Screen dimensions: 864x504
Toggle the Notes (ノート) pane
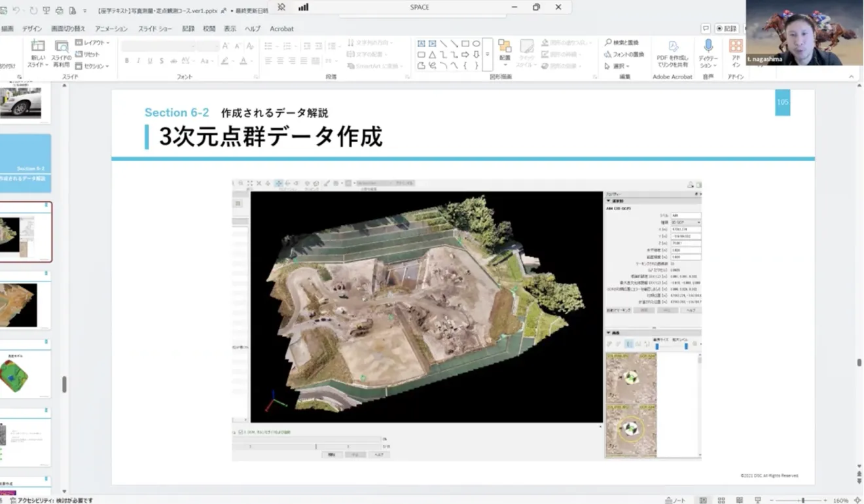pyautogui.click(x=675, y=500)
